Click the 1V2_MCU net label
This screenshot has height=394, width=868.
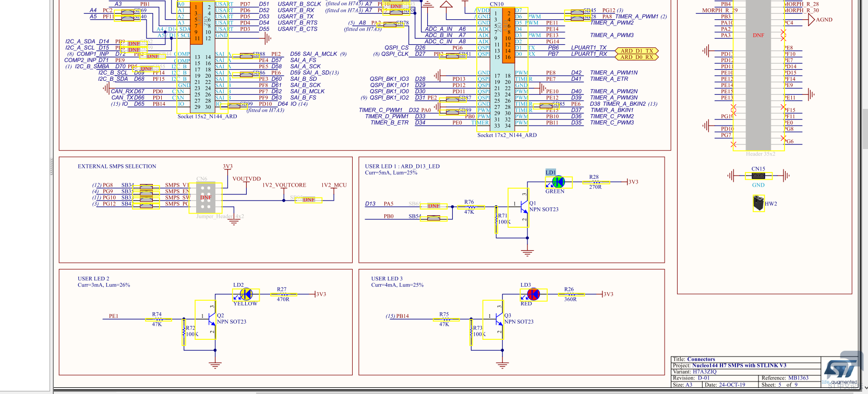click(334, 185)
